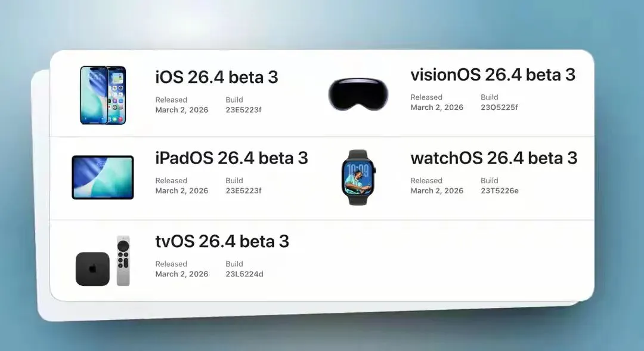The height and width of the screenshot is (351, 644).
Task: Click the Vision Pro headset image
Action: tap(358, 94)
